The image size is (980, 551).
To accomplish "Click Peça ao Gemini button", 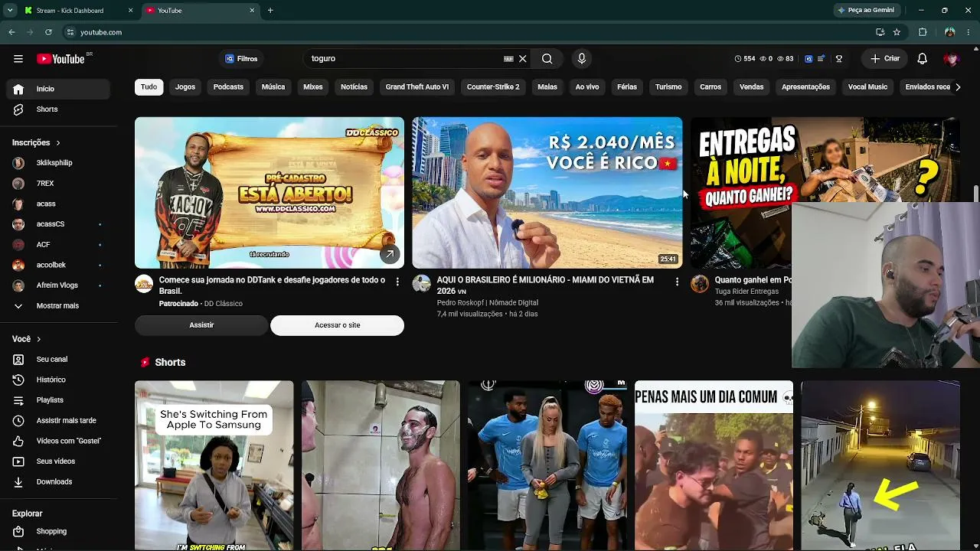I will [x=867, y=11].
